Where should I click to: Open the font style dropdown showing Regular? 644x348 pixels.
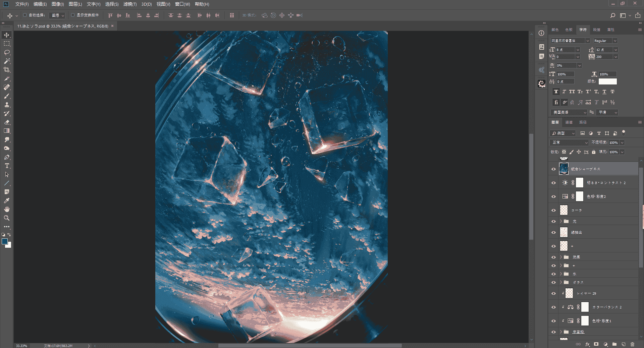click(605, 41)
